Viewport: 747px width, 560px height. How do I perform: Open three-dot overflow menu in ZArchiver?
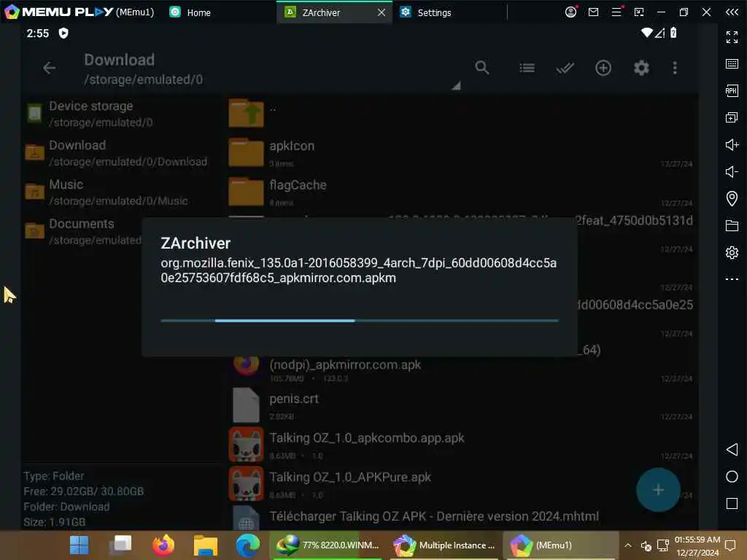pos(675,68)
